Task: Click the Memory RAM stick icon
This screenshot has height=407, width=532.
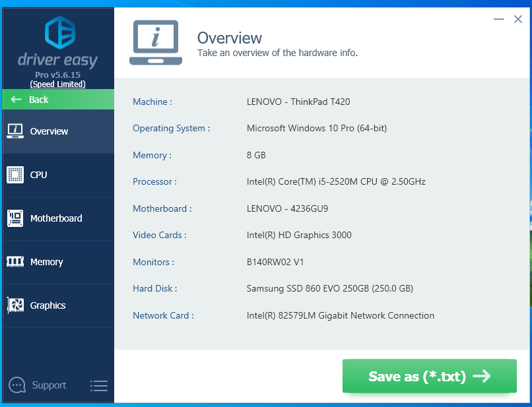Action: [x=15, y=261]
